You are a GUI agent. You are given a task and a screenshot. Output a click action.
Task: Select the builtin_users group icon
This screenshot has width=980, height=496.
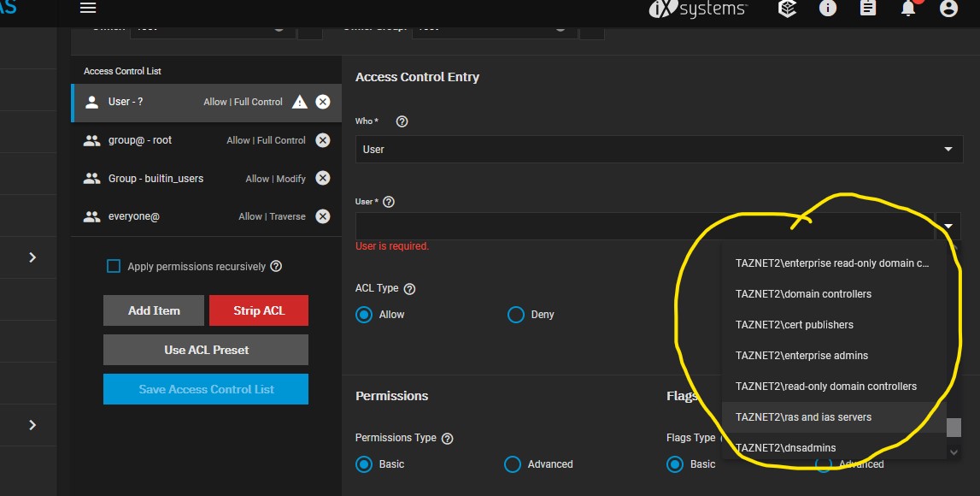[x=92, y=179]
